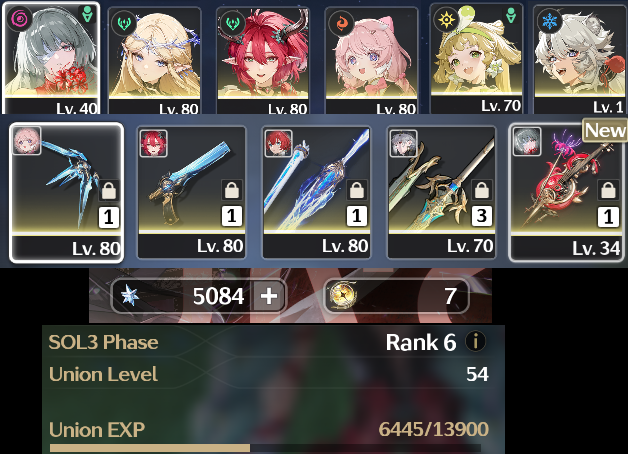The height and width of the screenshot is (454, 628).
Task: Open SOL3 Phase info icon
Action: coord(475,342)
